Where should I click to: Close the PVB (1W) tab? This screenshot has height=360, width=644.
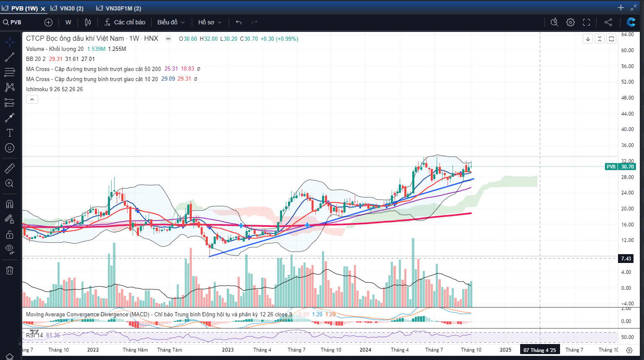43,9
